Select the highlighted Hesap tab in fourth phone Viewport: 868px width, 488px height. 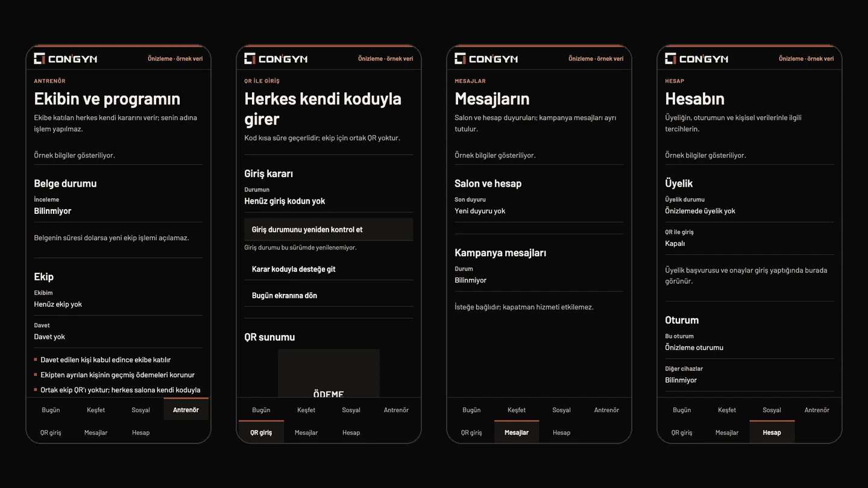[772, 433]
